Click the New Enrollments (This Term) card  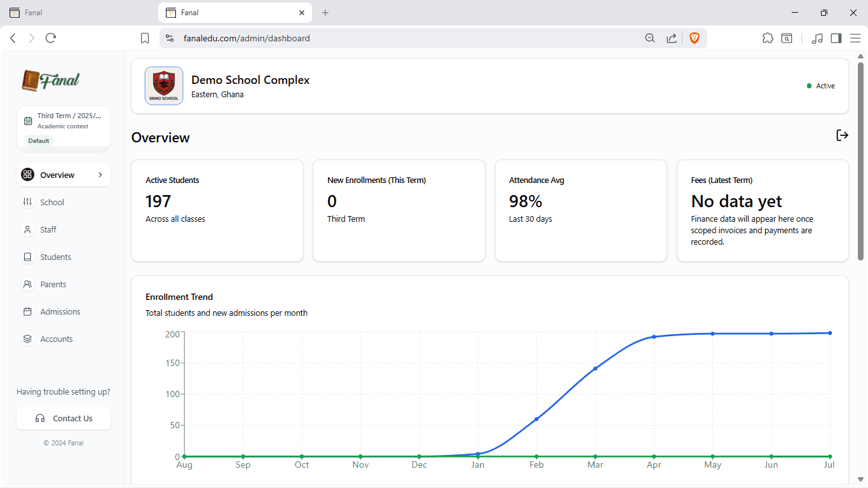pos(399,210)
